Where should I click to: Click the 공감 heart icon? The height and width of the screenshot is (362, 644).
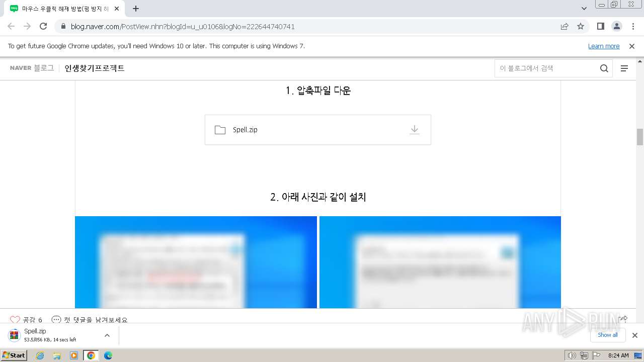coord(15,320)
